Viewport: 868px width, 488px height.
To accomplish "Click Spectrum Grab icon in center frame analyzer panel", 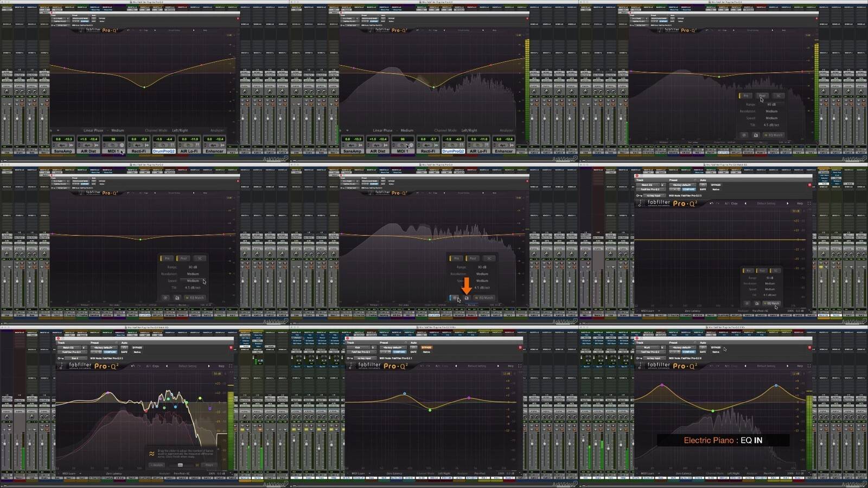I will click(466, 297).
